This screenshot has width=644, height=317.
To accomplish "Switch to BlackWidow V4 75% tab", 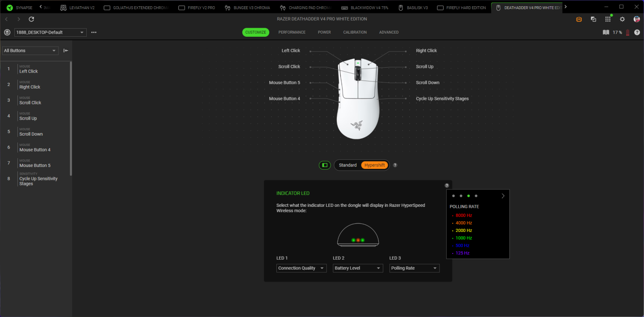I will click(x=366, y=8).
